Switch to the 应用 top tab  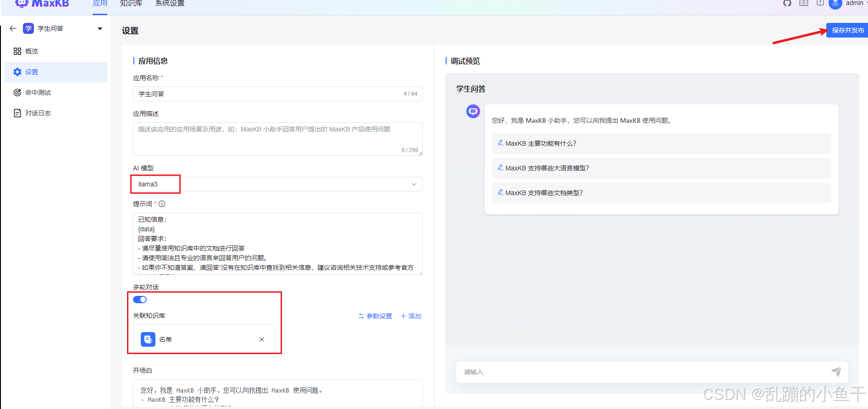pyautogui.click(x=100, y=4)
